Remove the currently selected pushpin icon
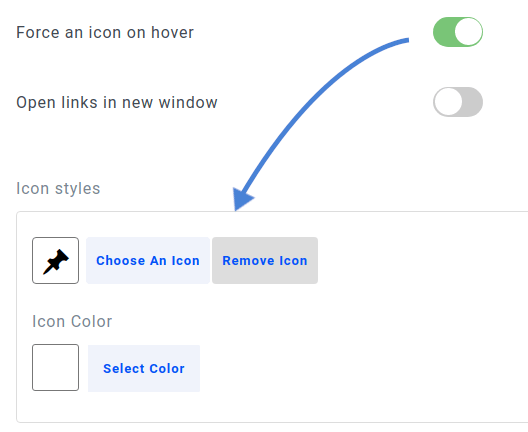Viewport: 528px width, 432px height. click(265, 261)
